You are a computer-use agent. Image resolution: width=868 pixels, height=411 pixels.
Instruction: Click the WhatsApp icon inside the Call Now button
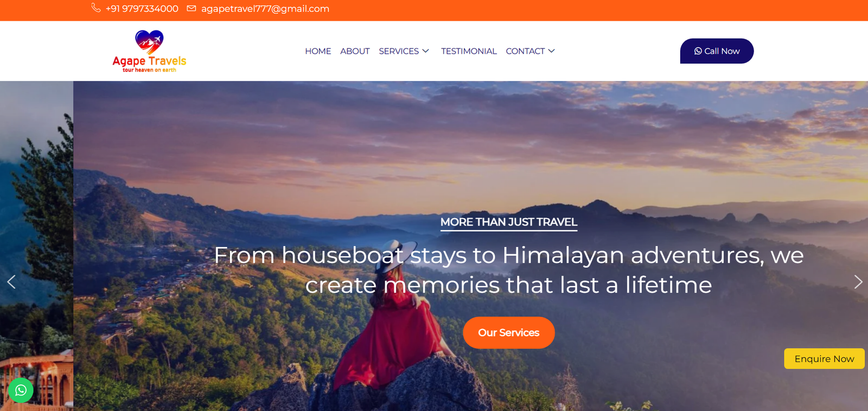click(x=698, y=51)
